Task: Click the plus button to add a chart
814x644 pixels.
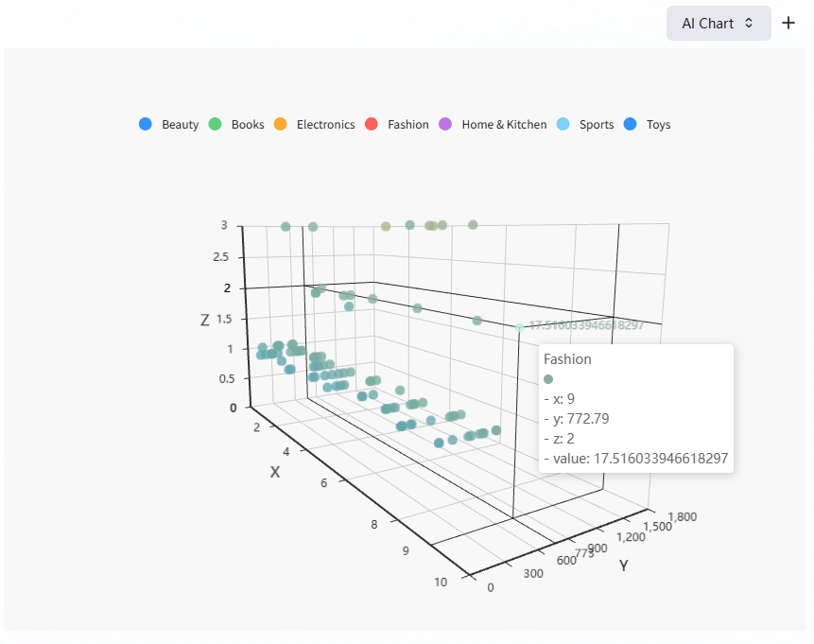Action: (x=788, y=23)
